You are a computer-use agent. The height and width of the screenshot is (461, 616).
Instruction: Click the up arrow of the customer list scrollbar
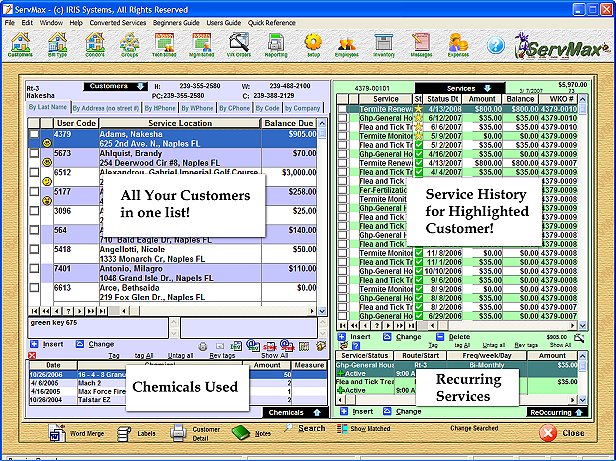tap(322, 123)
